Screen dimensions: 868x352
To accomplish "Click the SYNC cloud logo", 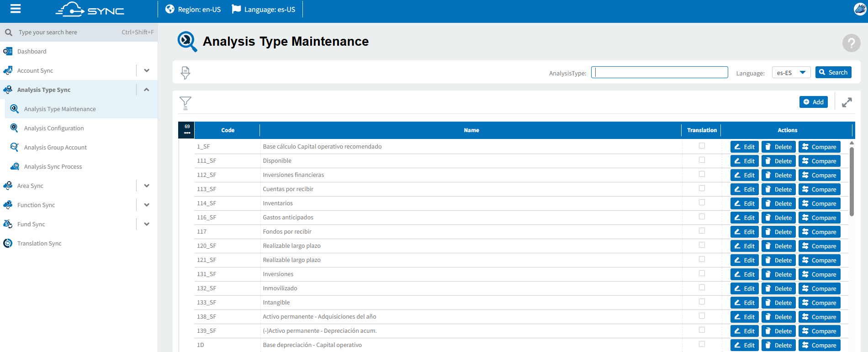I will point(90,9).
